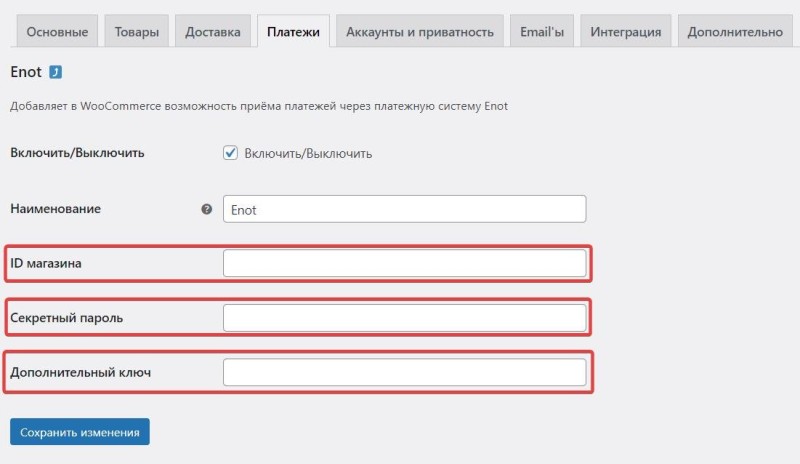Click into the ID магазина input field
This screenshot has height=464, width=800.
click(405, 263)
